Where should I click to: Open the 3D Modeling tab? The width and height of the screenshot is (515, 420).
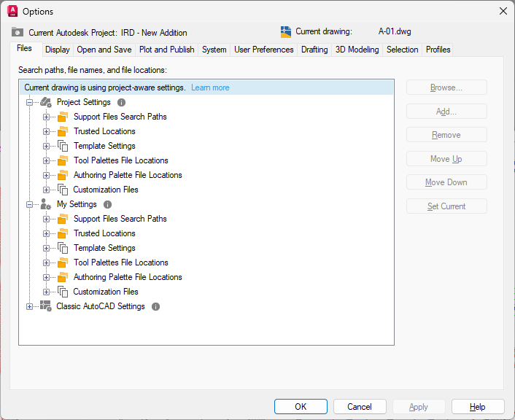[357, 50]
